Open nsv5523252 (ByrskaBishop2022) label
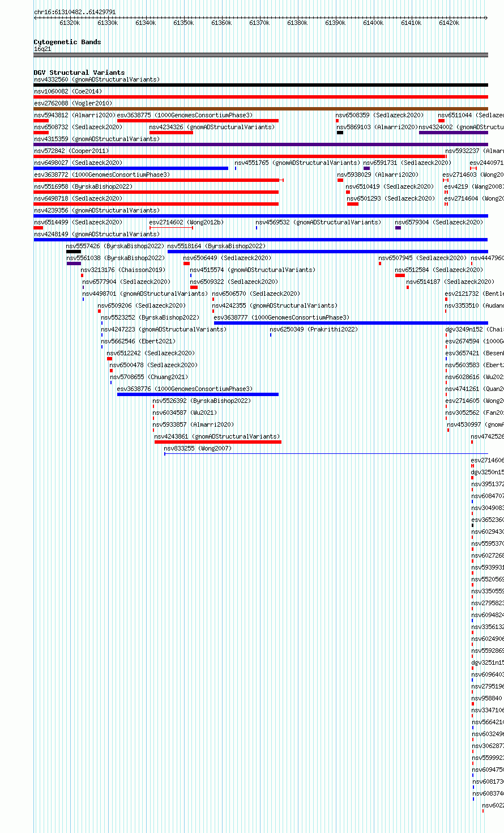The image size is (504, 833). pos(150,317)
